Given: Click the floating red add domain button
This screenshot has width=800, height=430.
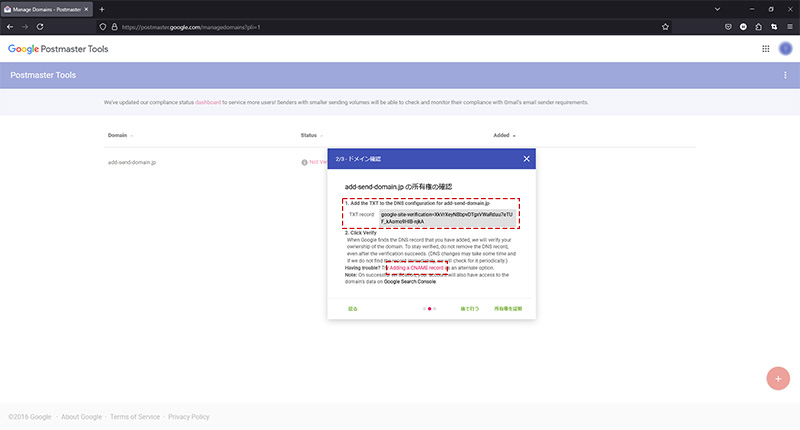Looking at the screenshot, I should tap(778, 378).
